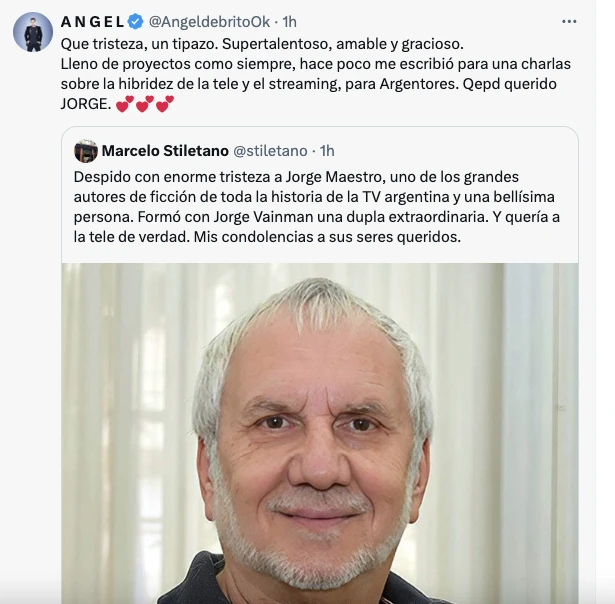This screenshot has width=615, height=604.
Task: Click the Marcelo Stiletano name
Action: click(165, 151)
